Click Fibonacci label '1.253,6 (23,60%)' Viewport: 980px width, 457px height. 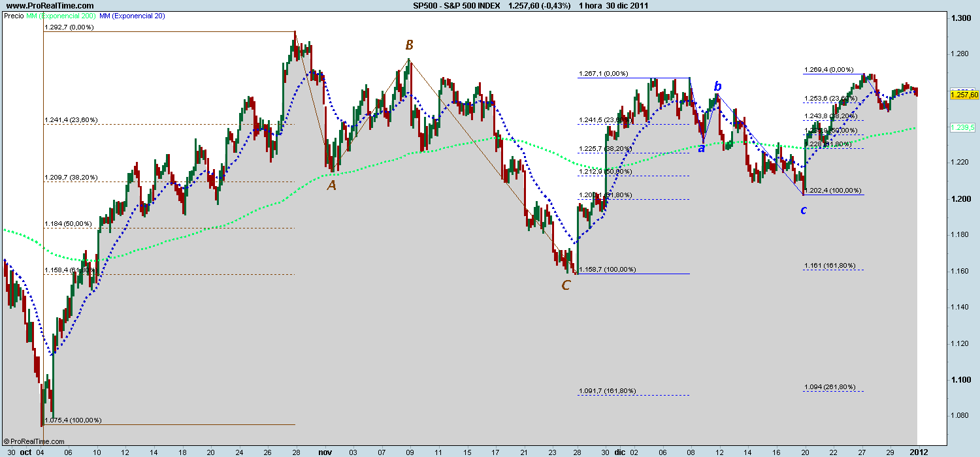pyautogui.click(x=830, y=99)
